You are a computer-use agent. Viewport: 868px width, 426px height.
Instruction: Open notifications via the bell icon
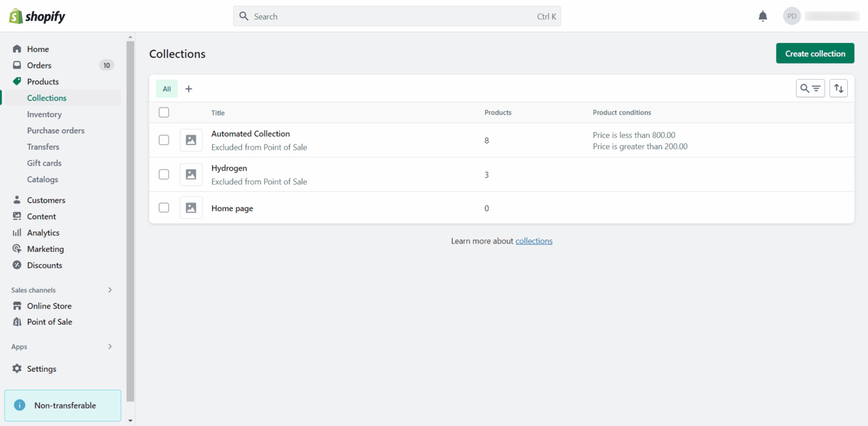click(762, 16)
